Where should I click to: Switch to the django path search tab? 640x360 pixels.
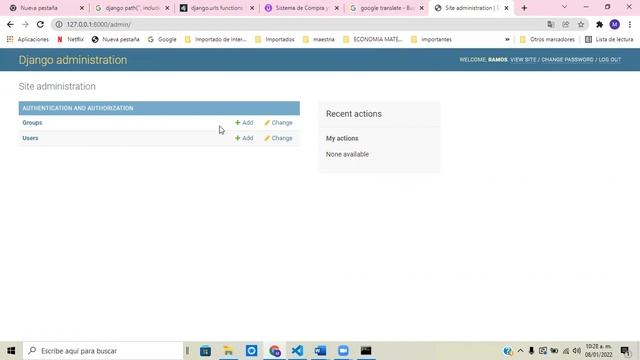(x=131, y=8)
